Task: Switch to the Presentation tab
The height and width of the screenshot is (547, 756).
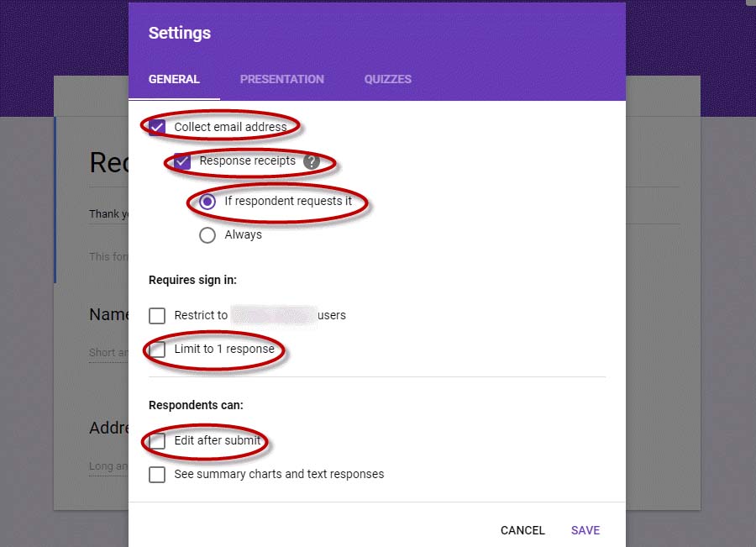Action: 282,79
